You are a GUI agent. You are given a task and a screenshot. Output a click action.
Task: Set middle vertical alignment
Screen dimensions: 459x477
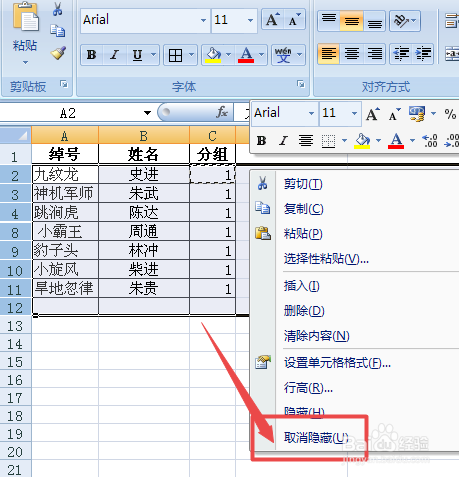[x=352, y=21]
